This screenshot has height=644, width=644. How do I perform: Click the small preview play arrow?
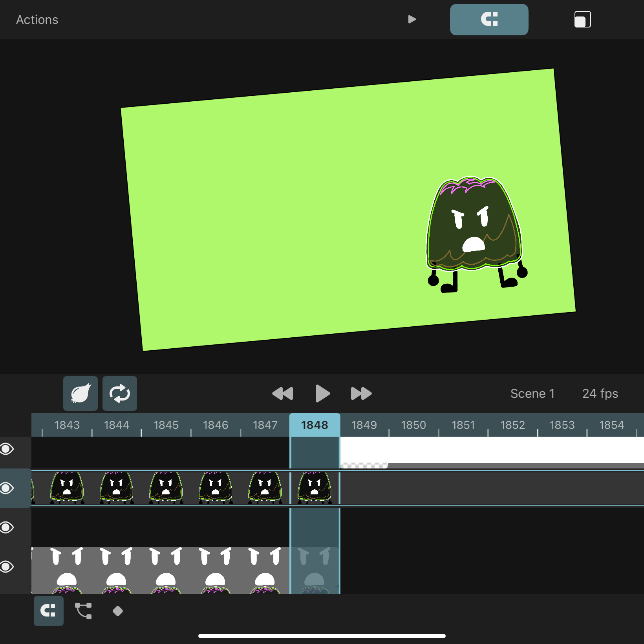pos(412,20)
